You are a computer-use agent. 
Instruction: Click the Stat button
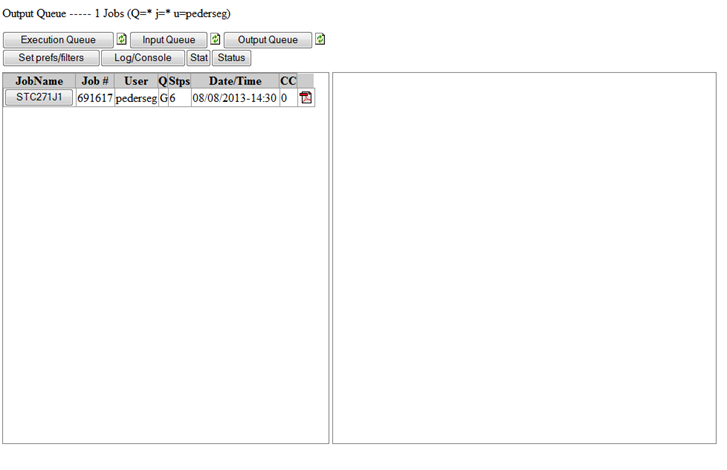(199, 58)
